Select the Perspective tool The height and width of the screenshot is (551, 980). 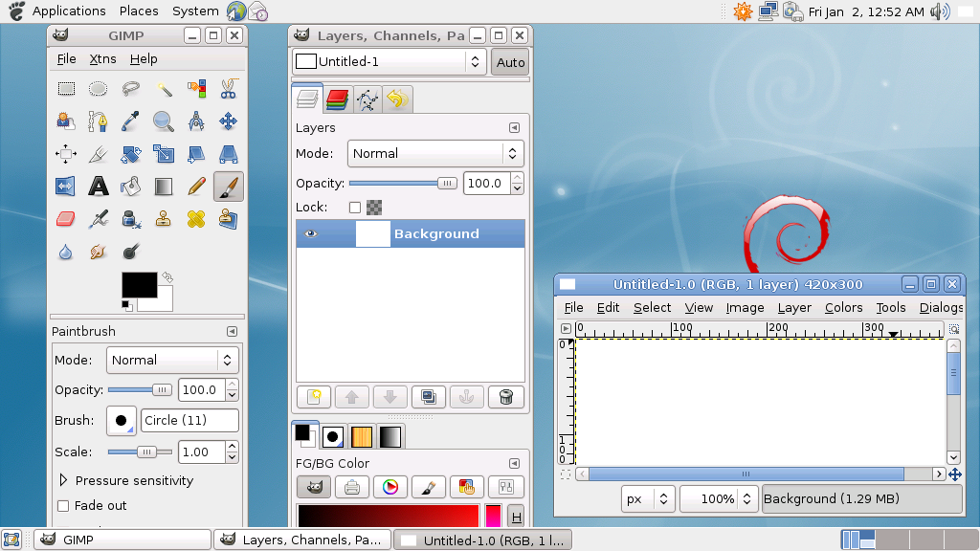pyautogui.click(x=228, y=154)
